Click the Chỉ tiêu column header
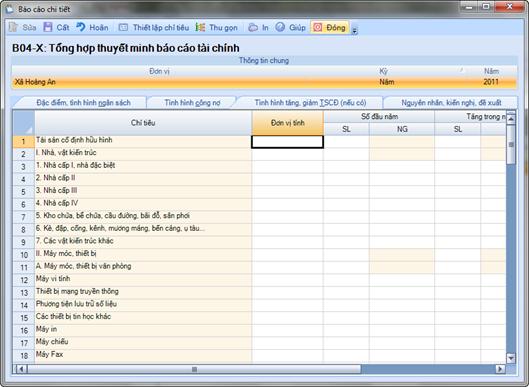Screen dimensions: 529x387 [143, 123]
